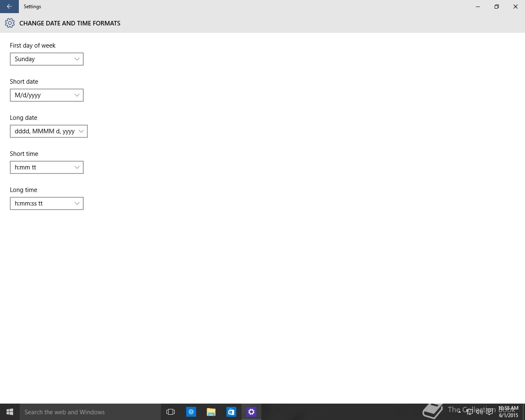Go back with the Settings back arrow
The height and width of the screenshot is (420, 525).
tap(9, 7)
